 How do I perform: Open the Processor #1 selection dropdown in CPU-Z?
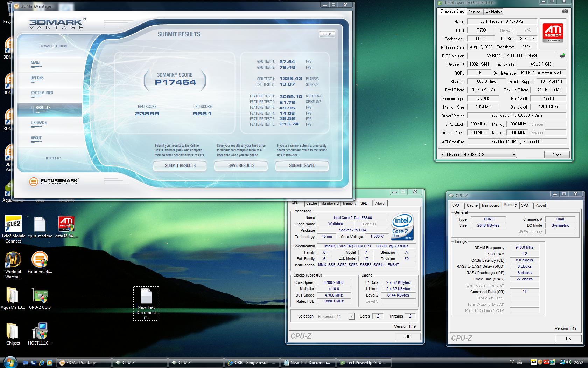[x=336, y=316]
